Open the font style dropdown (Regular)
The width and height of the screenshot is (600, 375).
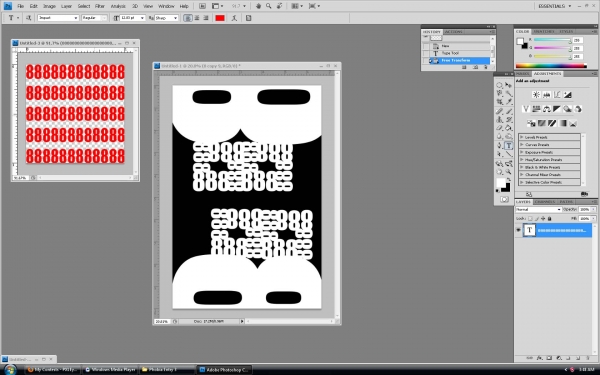(x=104, y=18)
